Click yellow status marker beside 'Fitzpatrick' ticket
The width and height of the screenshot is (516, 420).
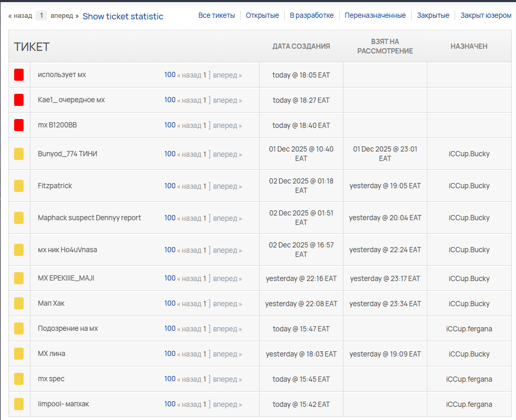tap(19, 186)
